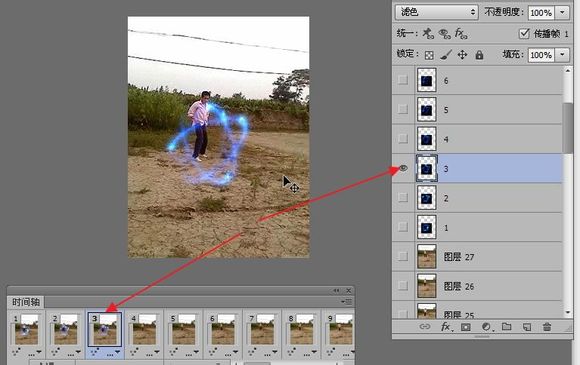Delete layer with the trash icon
Image resolution: width=580 pixels, height=365 pixels.
pyautogui.click(x=547, y=327)
